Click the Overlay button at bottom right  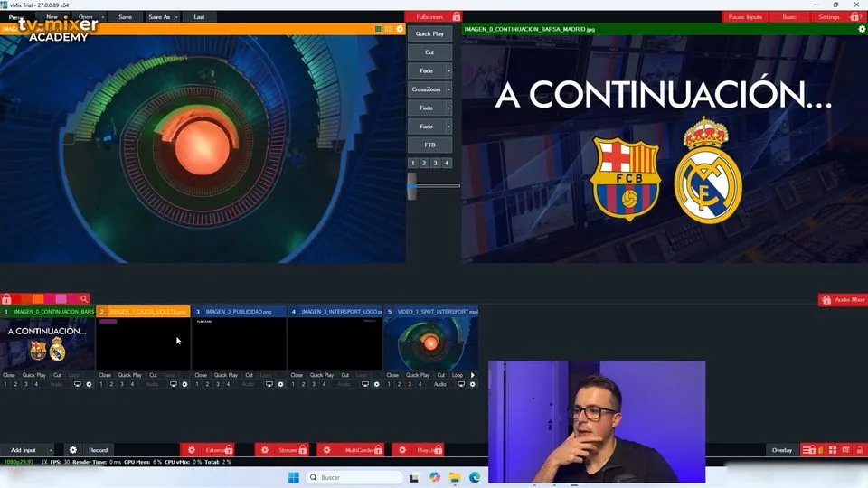pos(782,450)
